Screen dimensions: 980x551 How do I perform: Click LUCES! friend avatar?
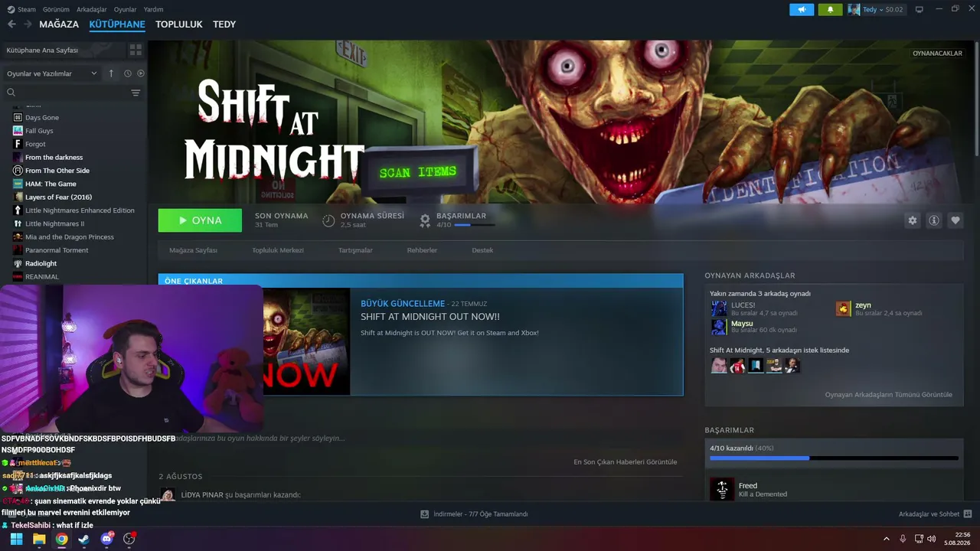click(x=719, y=308)
